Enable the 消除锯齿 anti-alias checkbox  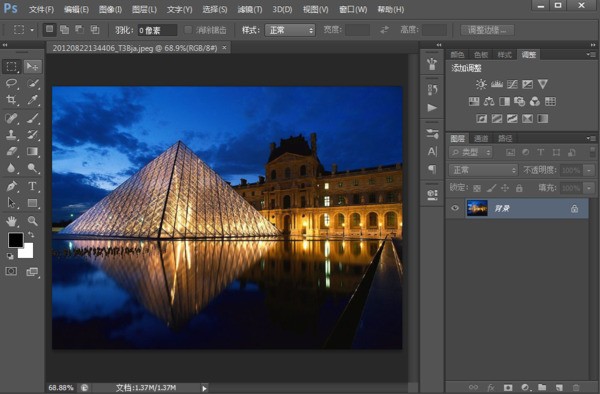click(x=188, y=30)
